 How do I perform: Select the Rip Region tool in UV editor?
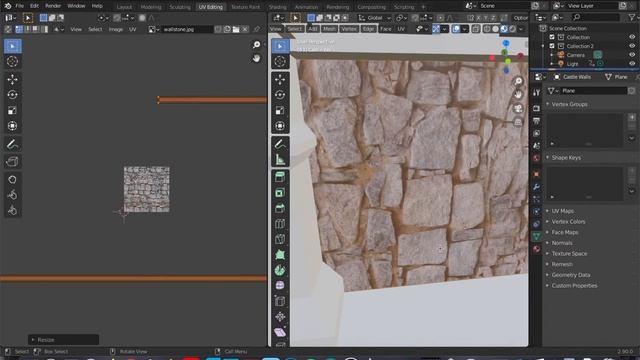(x=12, y=162)
